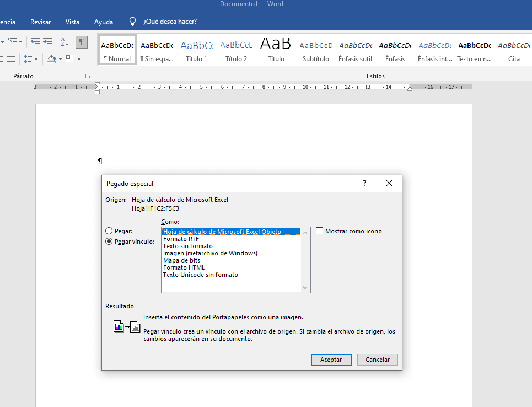532x407 pixels.
Task: Click the lightbulb Tell Me icon
Action: click(132, 22)
